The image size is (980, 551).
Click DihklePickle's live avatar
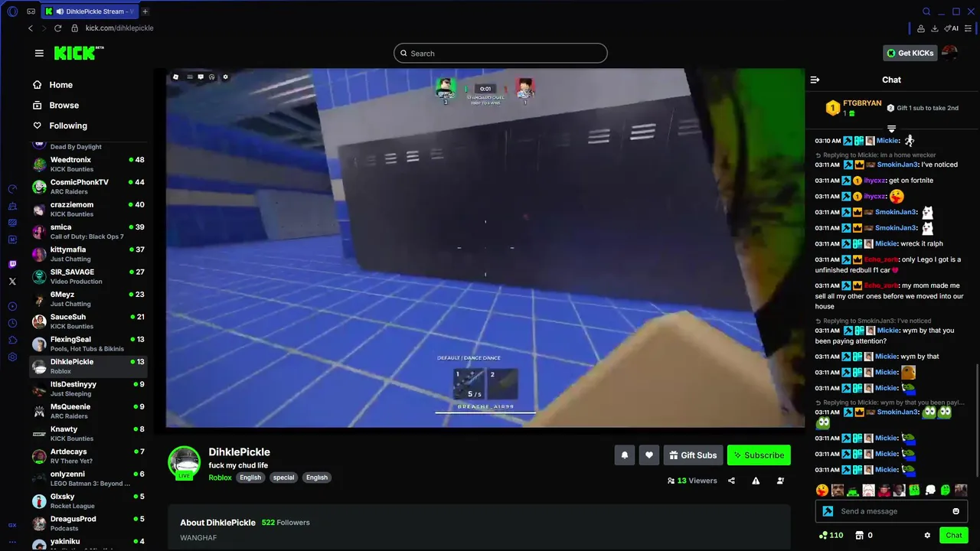[x=184, y=462]
